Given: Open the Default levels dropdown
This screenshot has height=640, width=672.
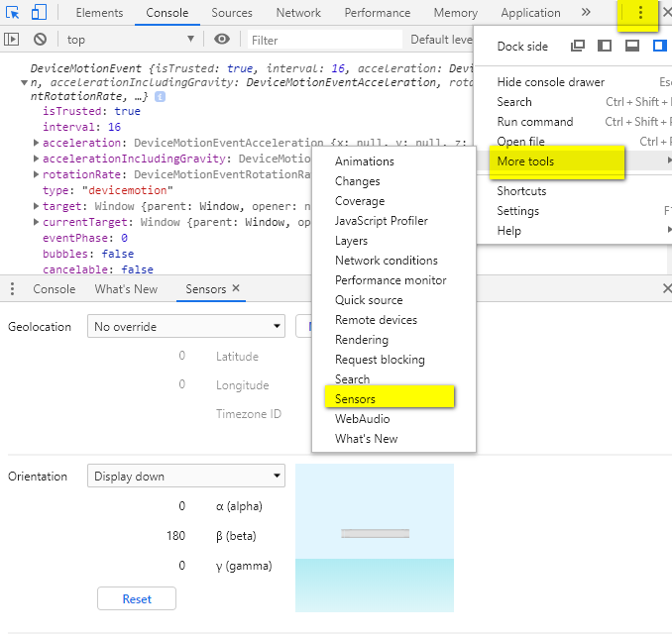Looking at the screenshot, I should (x=441, y=40).
